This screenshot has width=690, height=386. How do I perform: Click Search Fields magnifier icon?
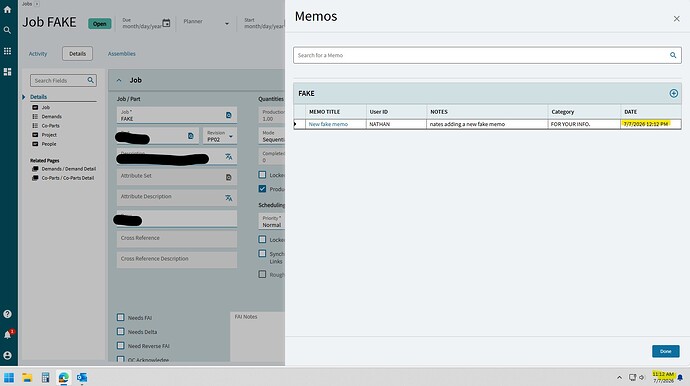[90, 81]
